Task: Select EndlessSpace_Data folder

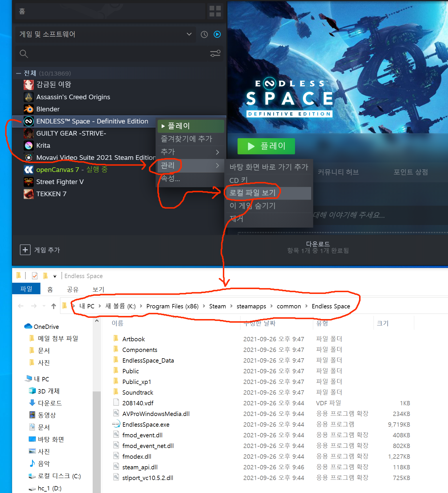Action: (x=148, y=361)
